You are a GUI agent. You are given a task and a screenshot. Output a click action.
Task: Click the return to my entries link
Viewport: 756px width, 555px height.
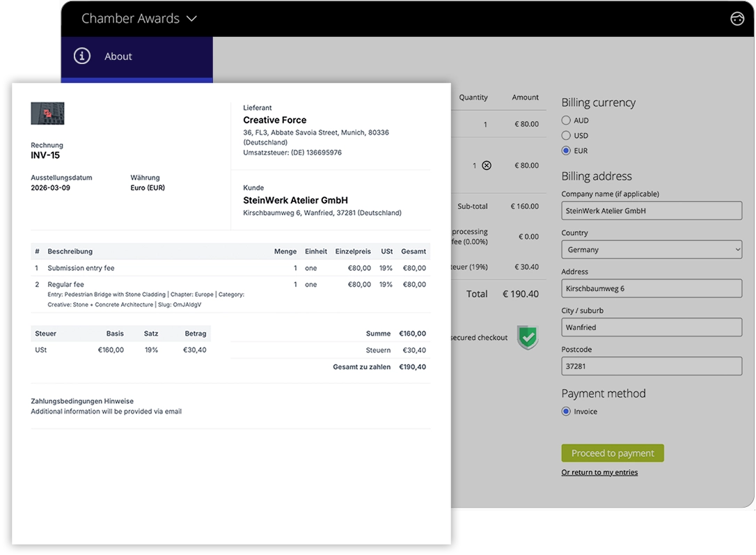tap(599, 471)
